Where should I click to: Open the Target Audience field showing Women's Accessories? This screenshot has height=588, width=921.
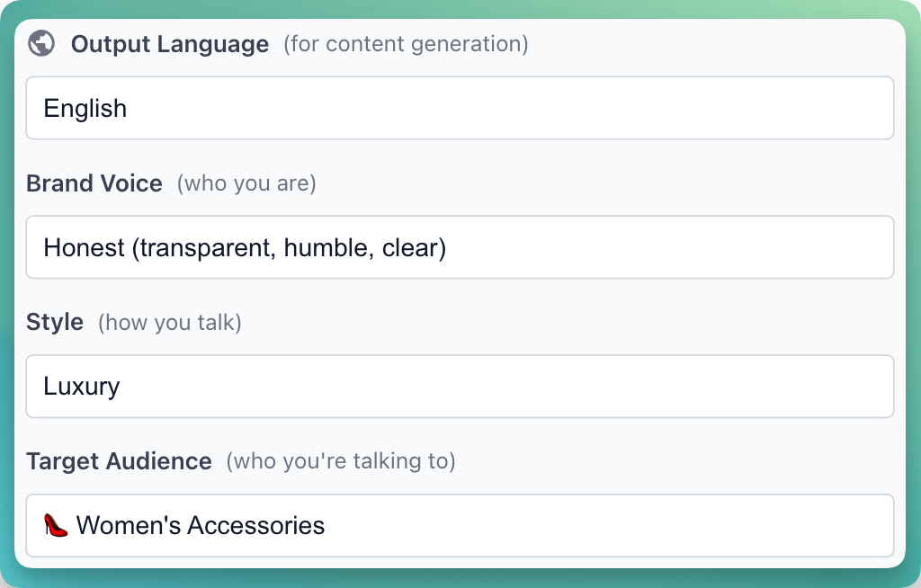tap(460, 526)
